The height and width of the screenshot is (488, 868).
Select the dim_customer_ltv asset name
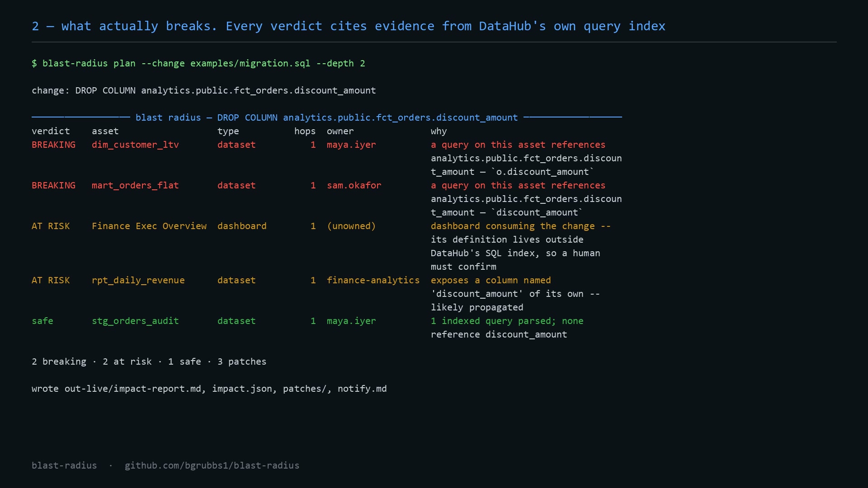pos(135,145)
